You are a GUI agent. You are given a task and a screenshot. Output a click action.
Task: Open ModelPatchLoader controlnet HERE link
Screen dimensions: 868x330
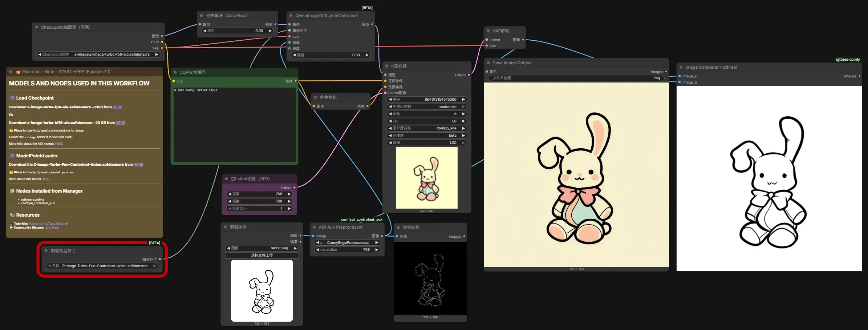click(x=138, y=165)
